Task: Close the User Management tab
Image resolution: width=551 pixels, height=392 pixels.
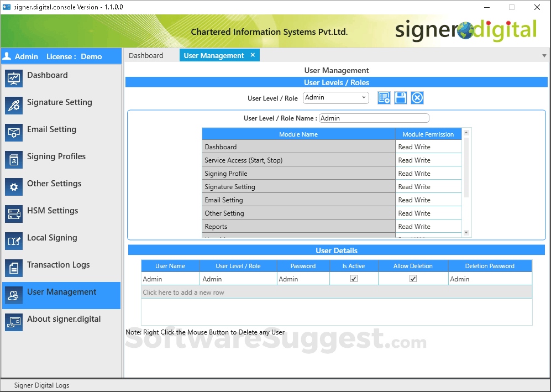Action: [x=253, y=55]
